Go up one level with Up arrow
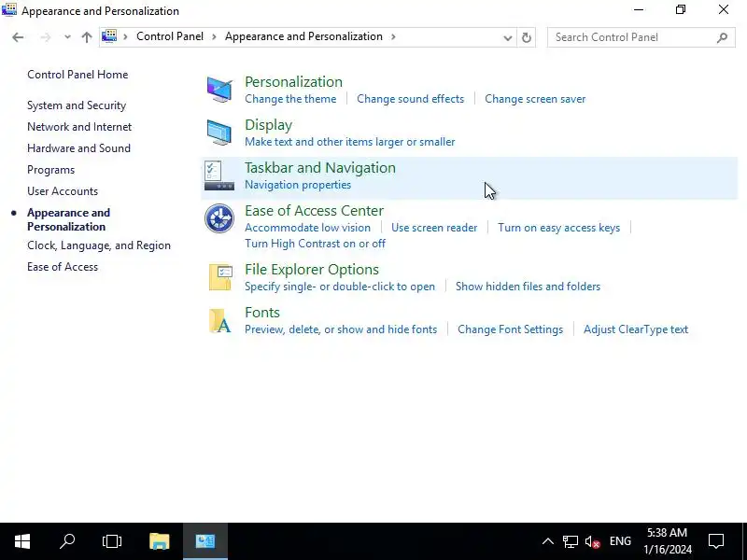 (x=87, y=37)
